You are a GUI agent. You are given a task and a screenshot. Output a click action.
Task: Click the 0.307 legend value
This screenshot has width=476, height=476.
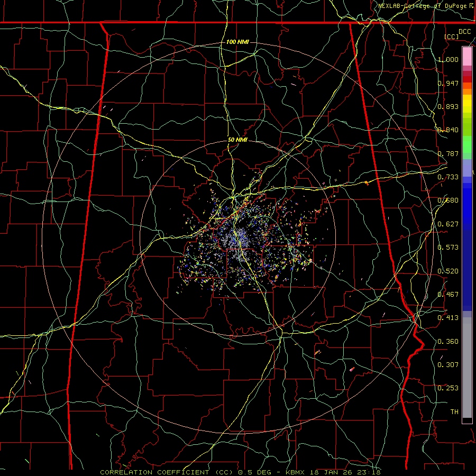pos(448,365)
